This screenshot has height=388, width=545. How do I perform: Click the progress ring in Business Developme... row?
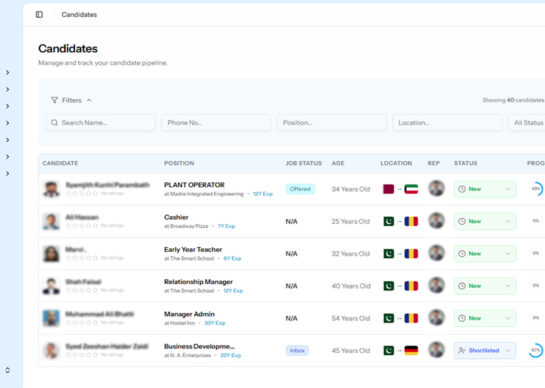point(536,350)
